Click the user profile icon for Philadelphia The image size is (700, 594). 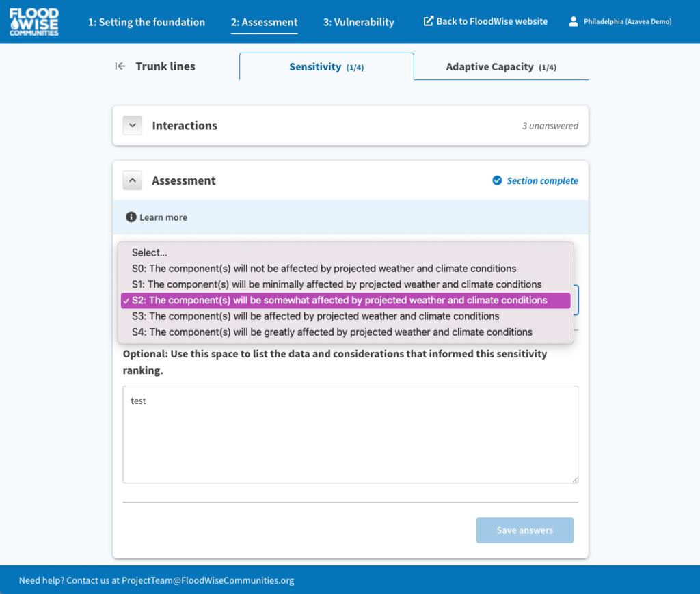[574, 22]
